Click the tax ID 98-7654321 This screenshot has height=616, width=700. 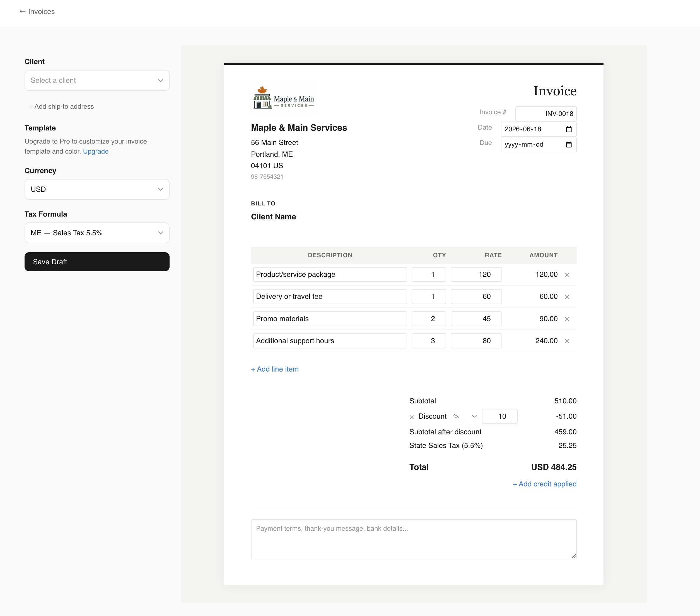click(267, 177)
